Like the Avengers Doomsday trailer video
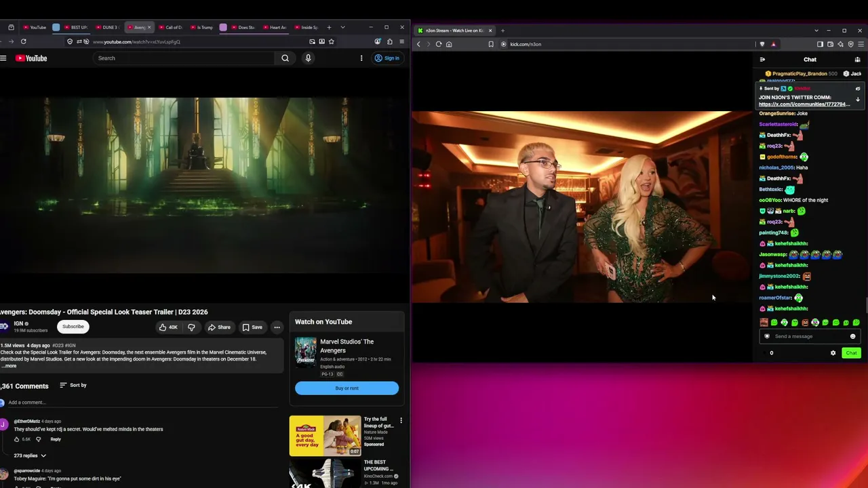The height and width of the screenshot is (488, 868). click(168, 327)
